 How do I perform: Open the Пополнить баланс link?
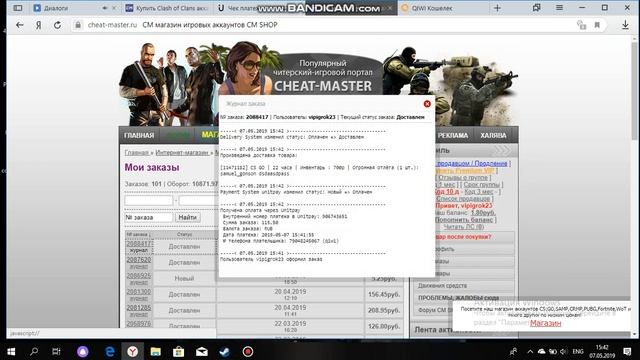click(465, 220)
